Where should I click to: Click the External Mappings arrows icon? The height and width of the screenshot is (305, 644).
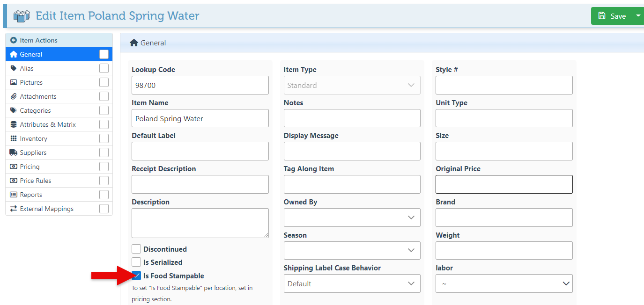coord(14,209)
